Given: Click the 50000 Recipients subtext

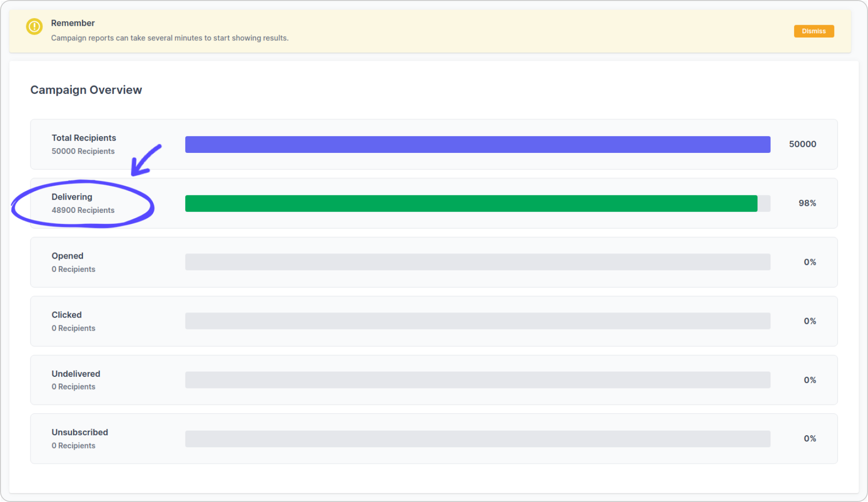Looking at the screenshot, I should coord(83,151).
